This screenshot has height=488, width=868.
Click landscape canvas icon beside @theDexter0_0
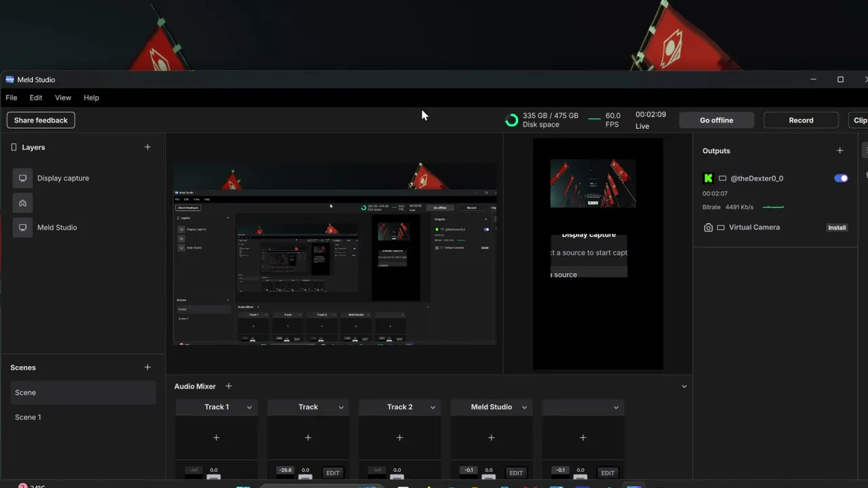tap(722, 178)
